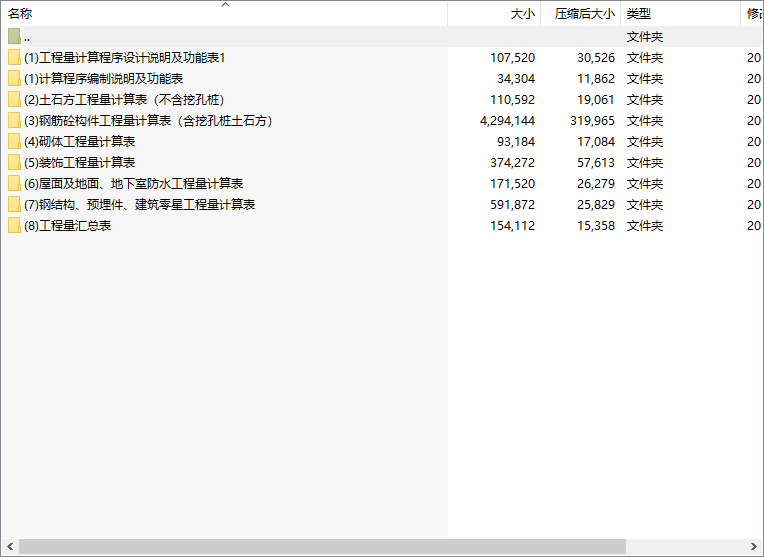Click the size value 154,112
764x557 pixels.
(513, 225)
